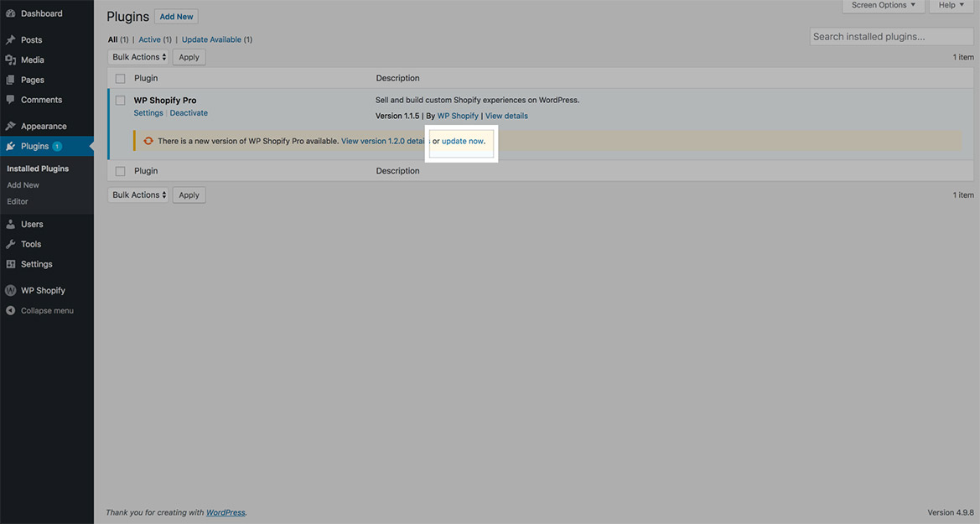Click the bottom Apply button
Screen dimensions: 980x524
(189, 195)
